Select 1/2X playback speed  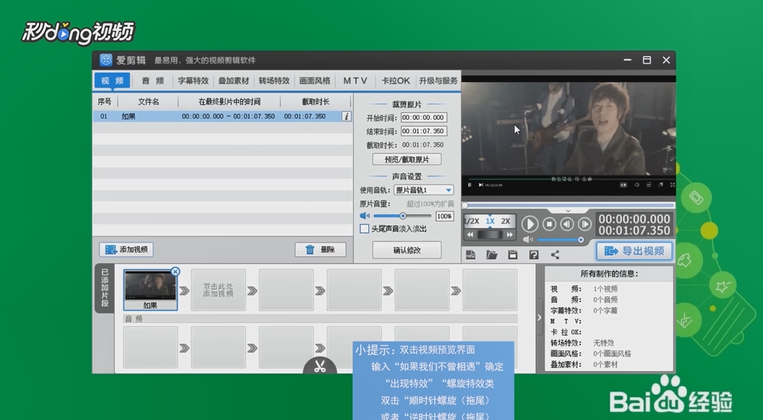coord(472,221)
